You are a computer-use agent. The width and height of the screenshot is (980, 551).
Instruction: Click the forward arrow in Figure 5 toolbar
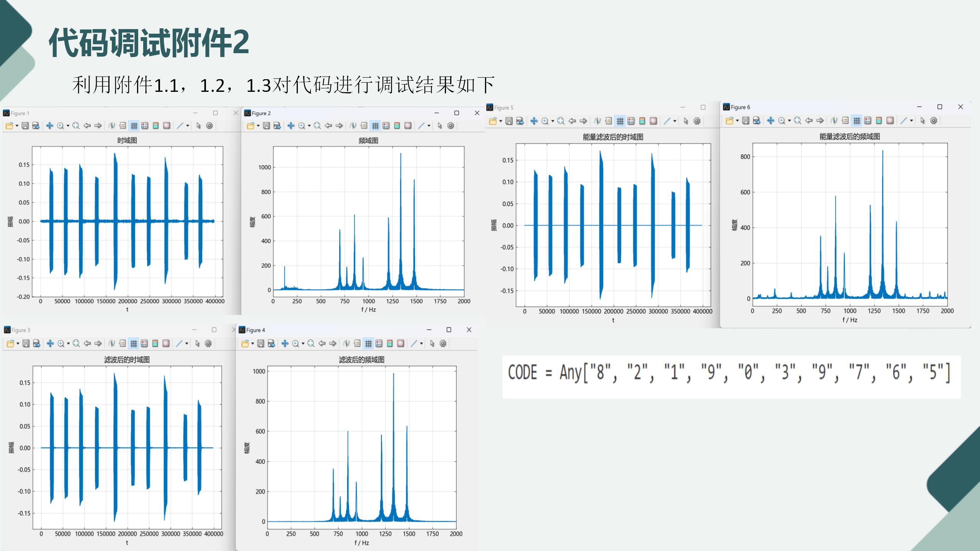[x=583, y=121]
